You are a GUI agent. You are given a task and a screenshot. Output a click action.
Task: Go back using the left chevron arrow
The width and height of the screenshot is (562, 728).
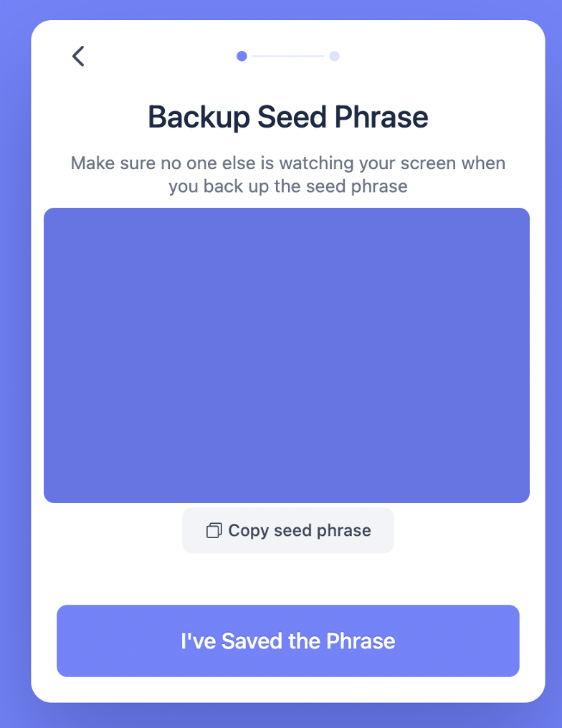pyautogui.click(x=78, y=56)
